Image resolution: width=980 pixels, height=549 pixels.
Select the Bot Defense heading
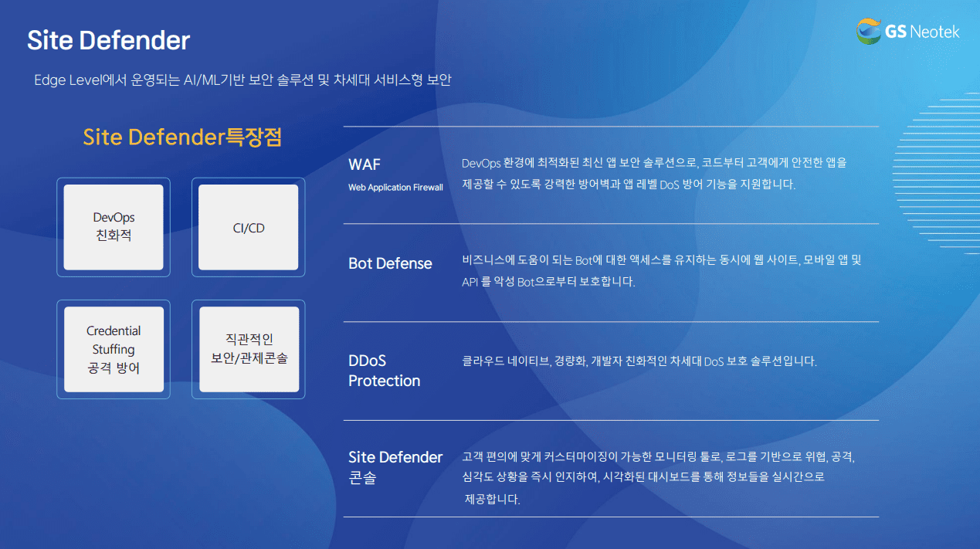pos(390,263)
